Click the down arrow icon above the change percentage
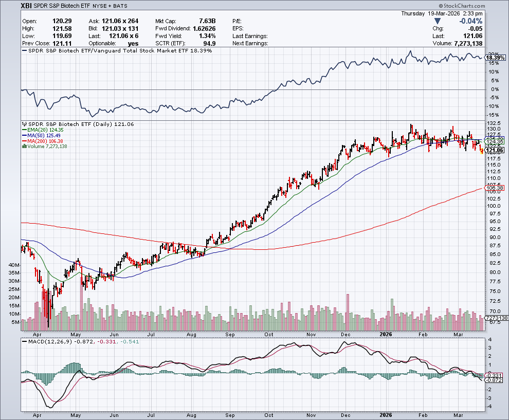 tap(437, 21)
